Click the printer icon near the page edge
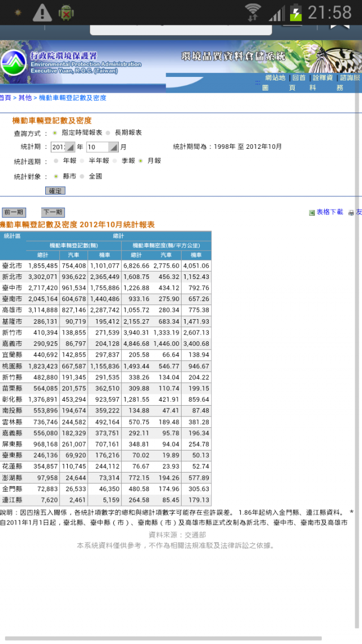 [351, 213]
